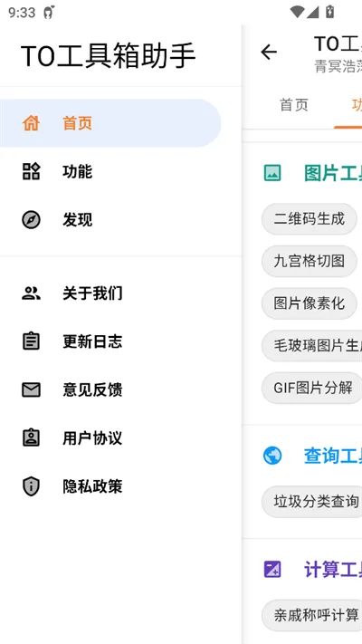The width and height of the screenshot is (362, 644).
Task: Open the 用户协议 badge icon
Action: 31,437
